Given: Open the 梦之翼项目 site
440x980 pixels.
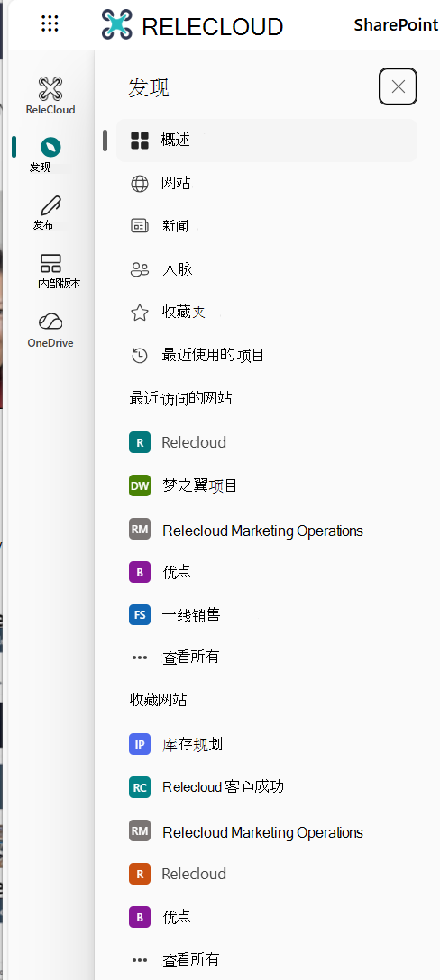Looking at the screenshot, I should (x=199, y=485).
